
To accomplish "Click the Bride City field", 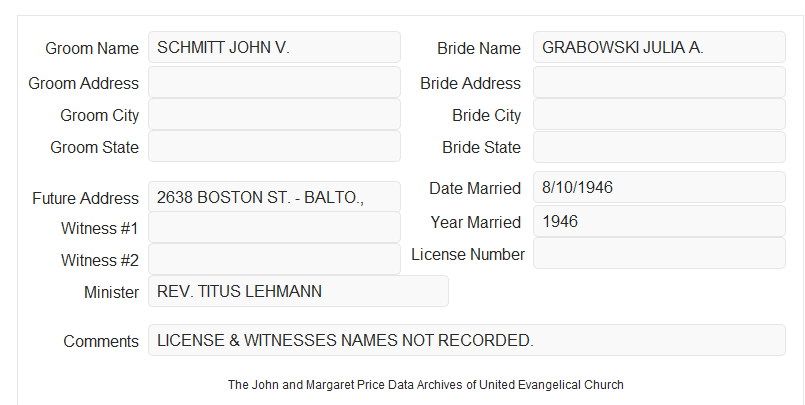I will (x=659, y=114).
